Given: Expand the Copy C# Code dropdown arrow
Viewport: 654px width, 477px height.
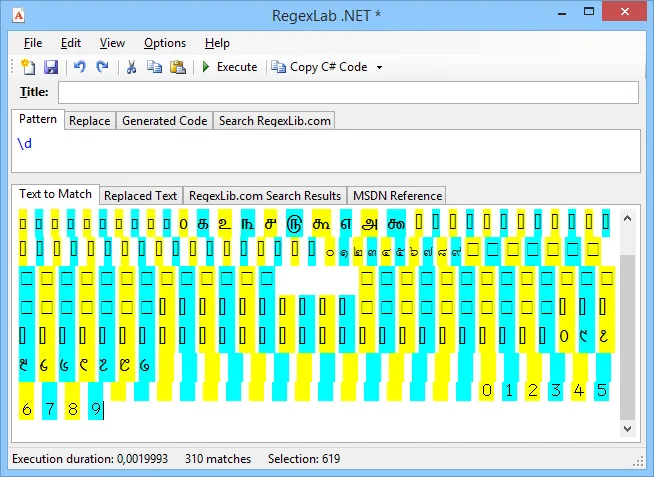Looking at the screenshot, I should [379, 67].
